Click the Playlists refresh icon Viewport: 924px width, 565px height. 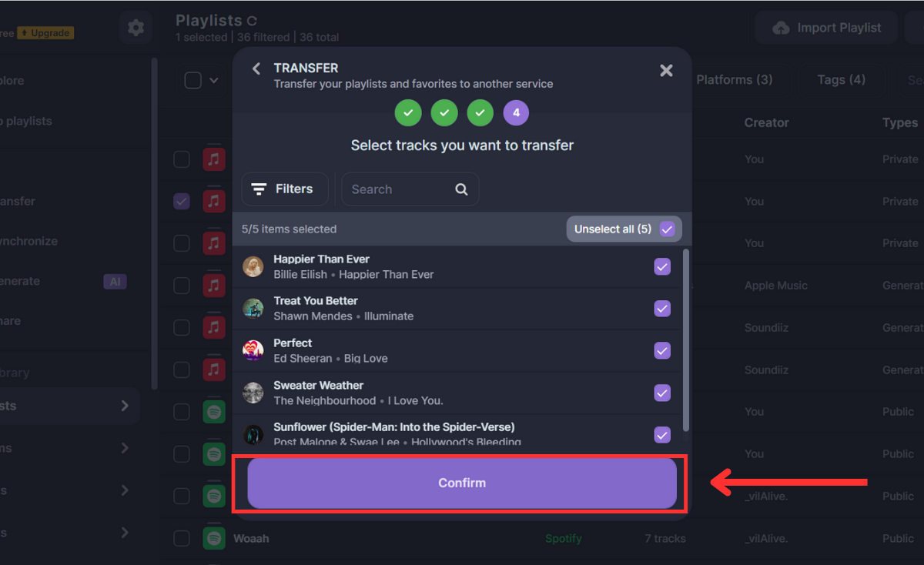click(252, 22)
